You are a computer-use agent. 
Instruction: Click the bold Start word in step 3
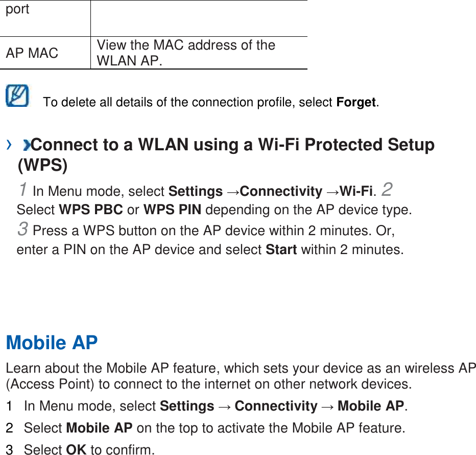tap(281, 250)
